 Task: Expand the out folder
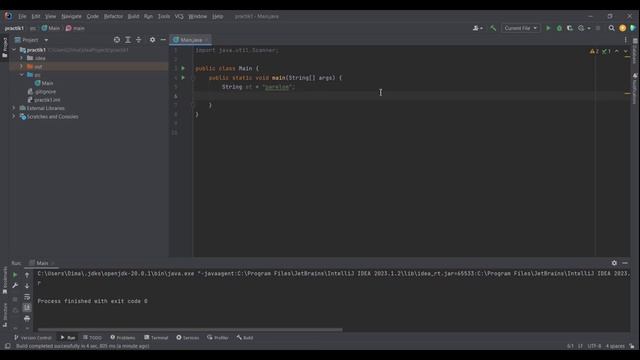click(x=22, y=66)
